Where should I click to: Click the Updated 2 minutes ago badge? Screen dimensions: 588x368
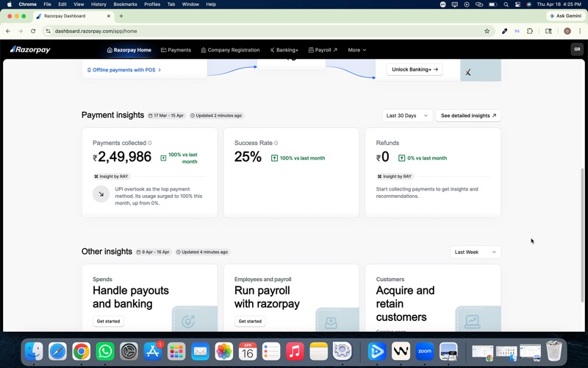(x=216, y=116)
